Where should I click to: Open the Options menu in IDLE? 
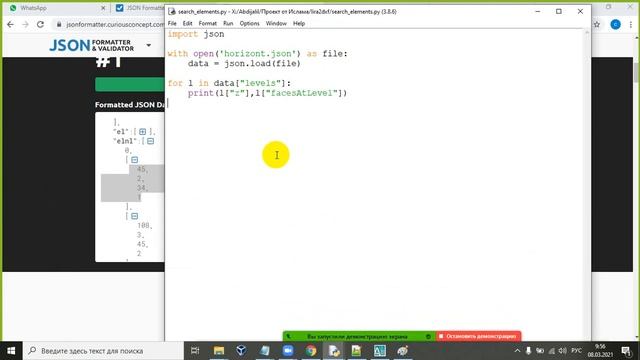pyautogui.click(x=249, y=23)
